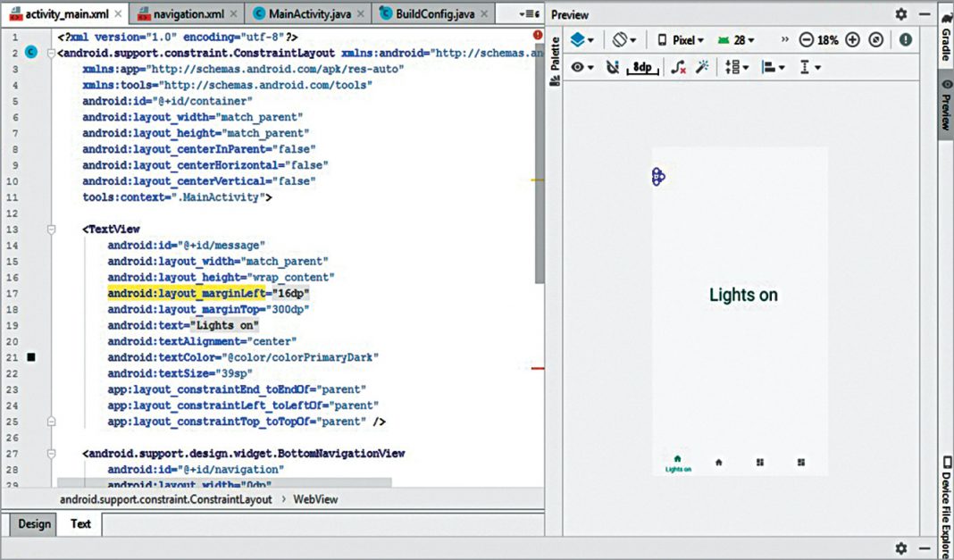Toggle the View Options eye menu
Image resolution: width=954 pixels, height=560 pixels.
582,67
